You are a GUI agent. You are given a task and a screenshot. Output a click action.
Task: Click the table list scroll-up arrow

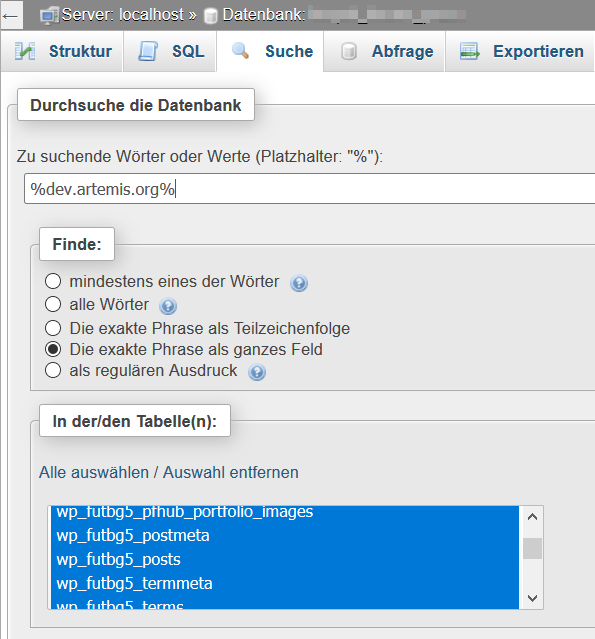coord(532,517)
